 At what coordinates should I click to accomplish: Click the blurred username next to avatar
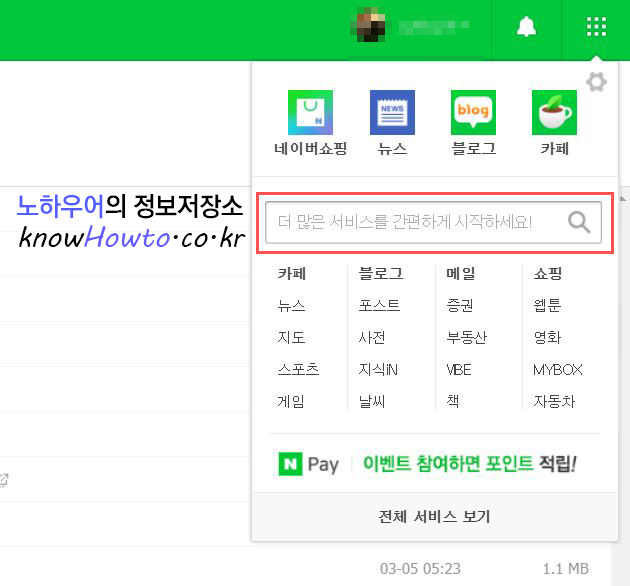click(434, 25)
